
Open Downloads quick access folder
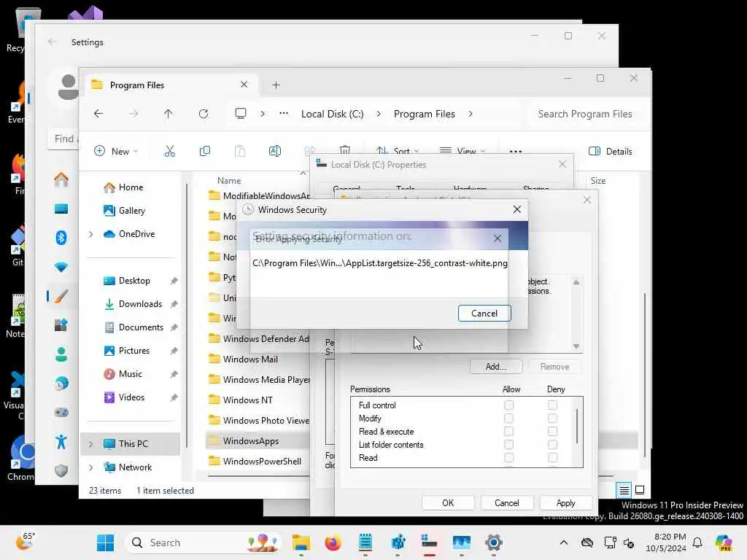coord(133,304)
